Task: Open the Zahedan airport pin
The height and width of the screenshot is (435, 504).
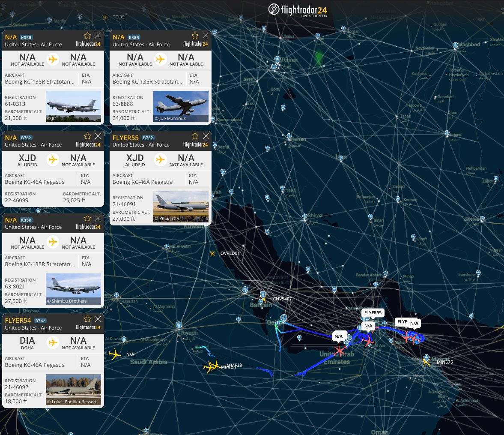Action: pos(482,219)
